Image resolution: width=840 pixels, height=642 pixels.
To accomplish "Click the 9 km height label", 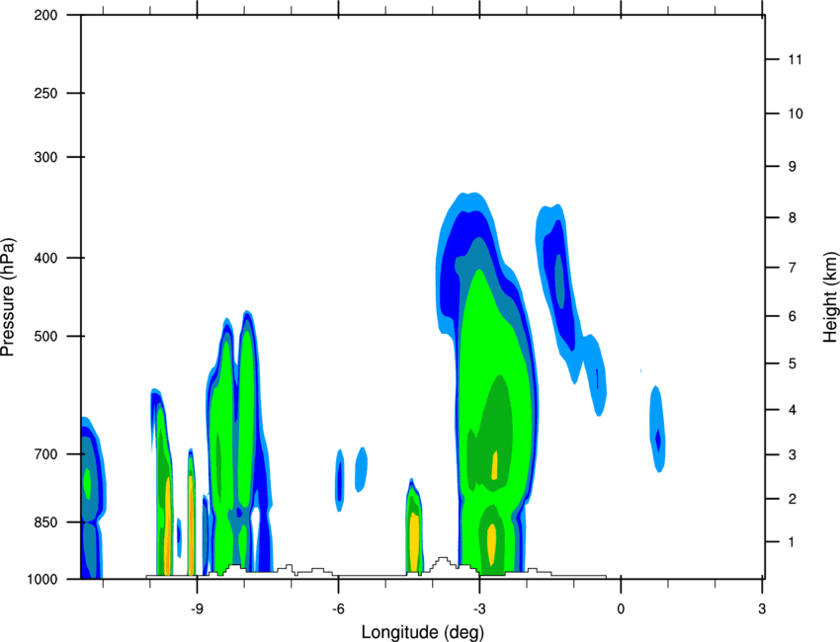I will click(x=793, y=167).
